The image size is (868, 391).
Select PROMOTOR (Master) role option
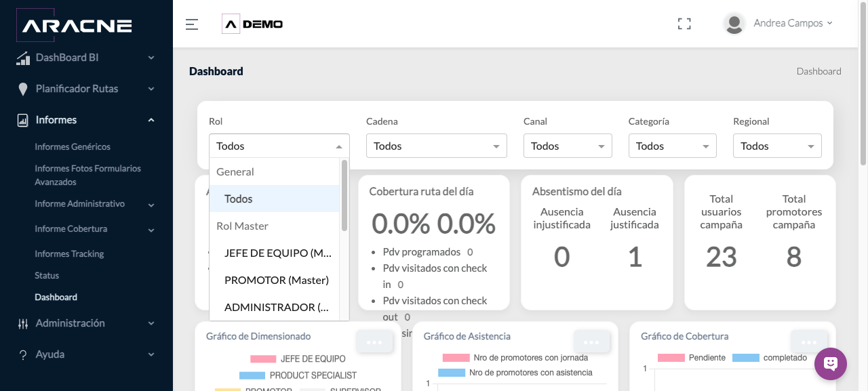pyautogui.click(x=275, y=280)
